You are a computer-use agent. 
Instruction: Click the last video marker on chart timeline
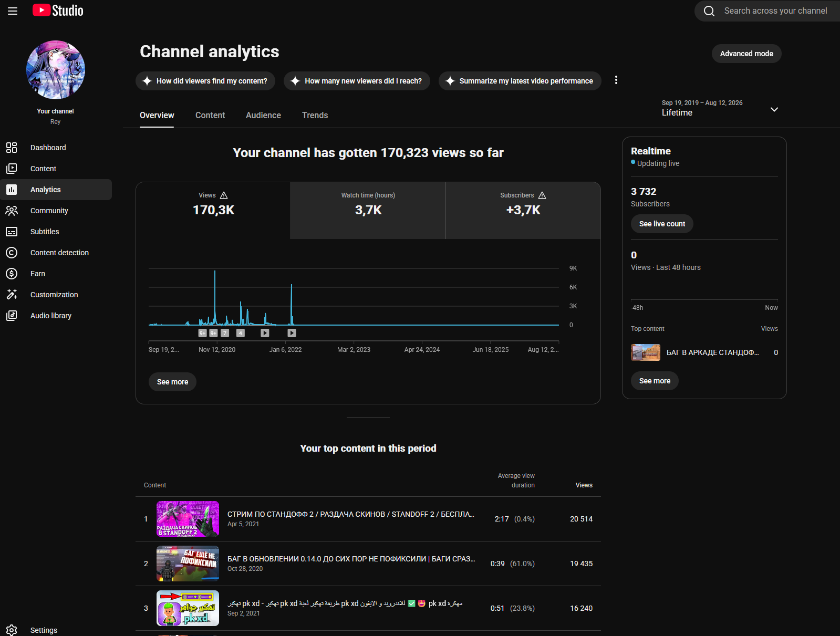tap(292, 333)
